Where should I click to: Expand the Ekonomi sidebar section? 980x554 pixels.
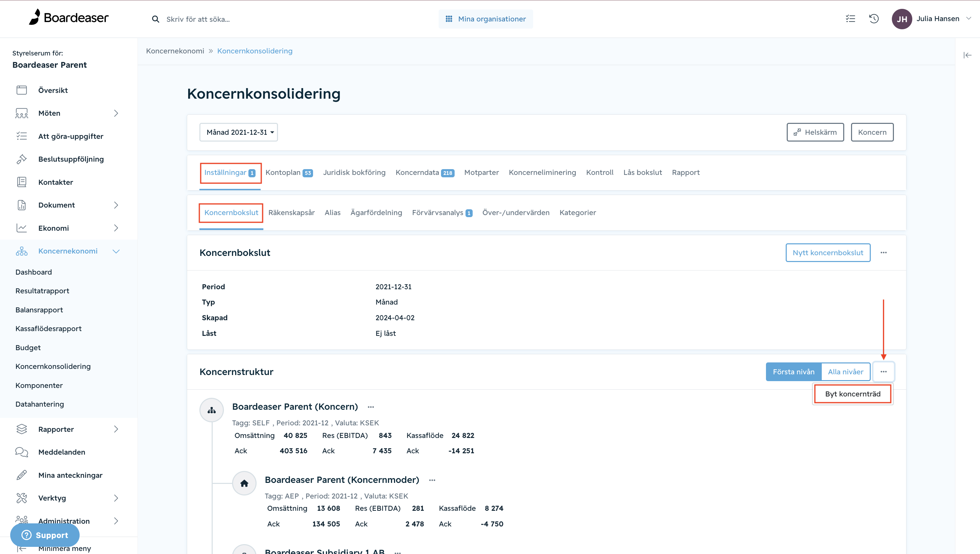pos(116,228)
